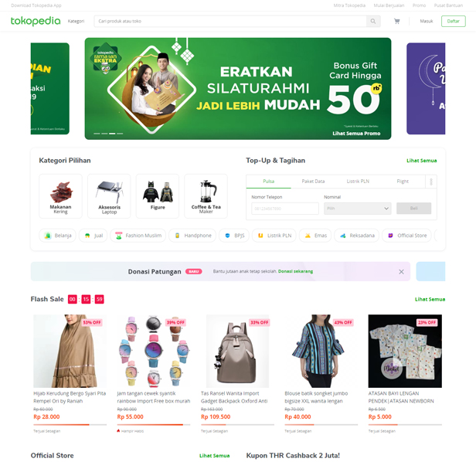Viewport: 476px width, 462px height.
Task: Close the Donasi Patungan banner
Action: point(401,272)
